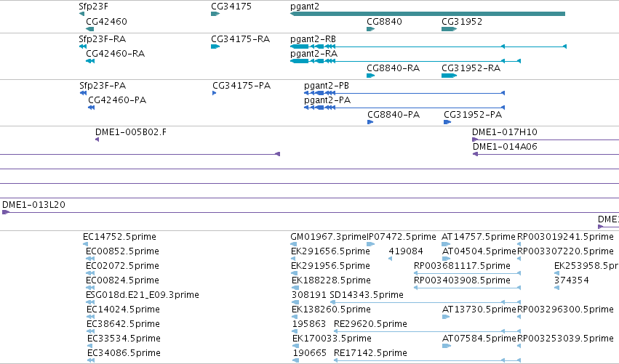Image resolution: width=619 pixels, height=364 pixels.
Task: Click the DME1-005B02.F clone label
Action: point(131,132)
